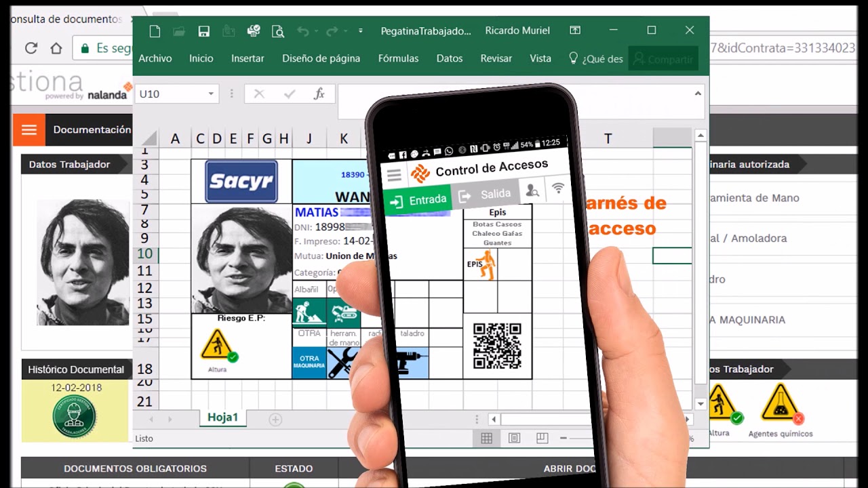Open the Diseño de página ribbon tab
868x488 pixels.
point(321,59)
